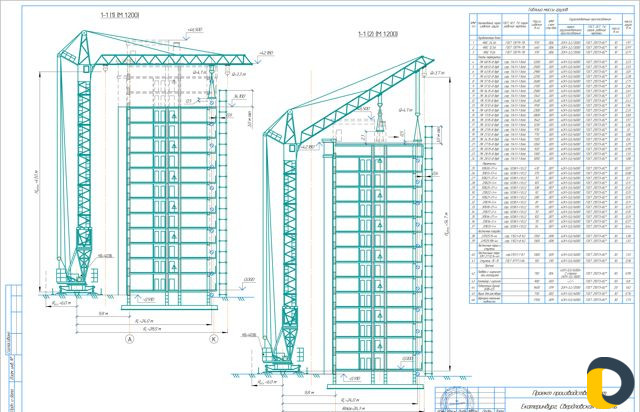Viewport: 640px width, 412px height.
Task: Select the "Екатеринбург" line in the title block
Action: click(569, 407)
